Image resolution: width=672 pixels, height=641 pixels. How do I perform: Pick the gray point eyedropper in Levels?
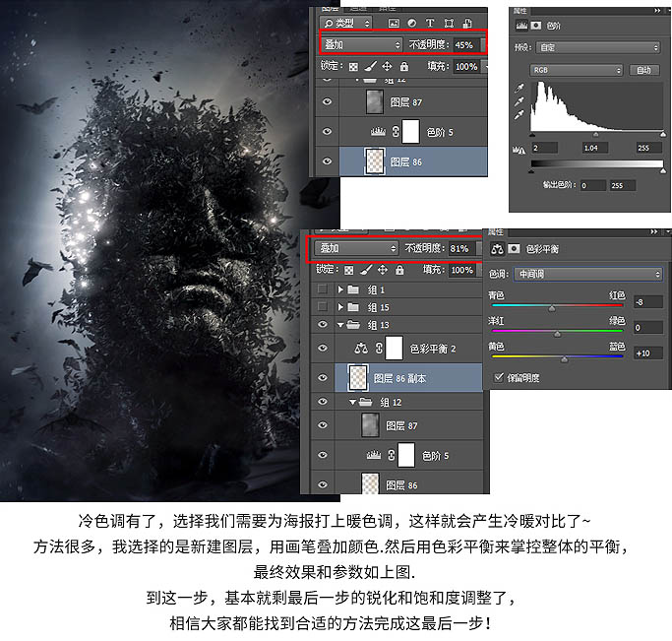tap(519, 101)
